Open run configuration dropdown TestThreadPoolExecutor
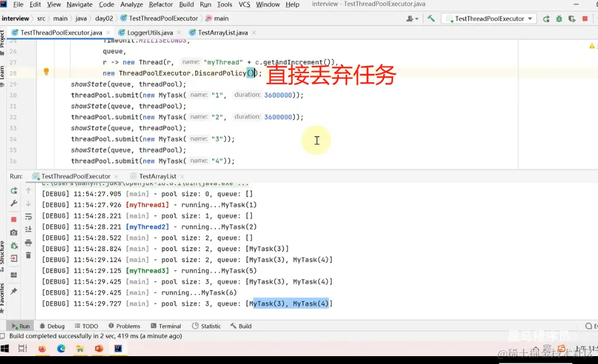598x364 pixels. tap(489, 18)
